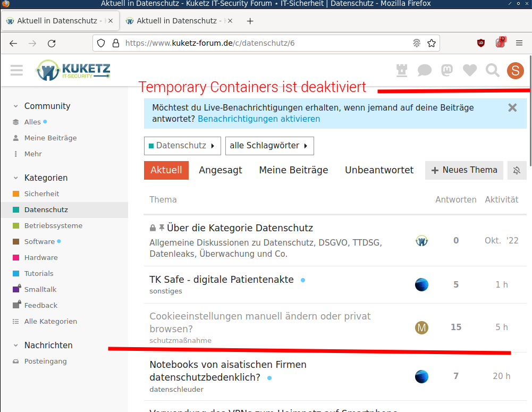Open M avatar on Cookieeinstellungen row
532x412 pixels.
(x=422, y=327)
